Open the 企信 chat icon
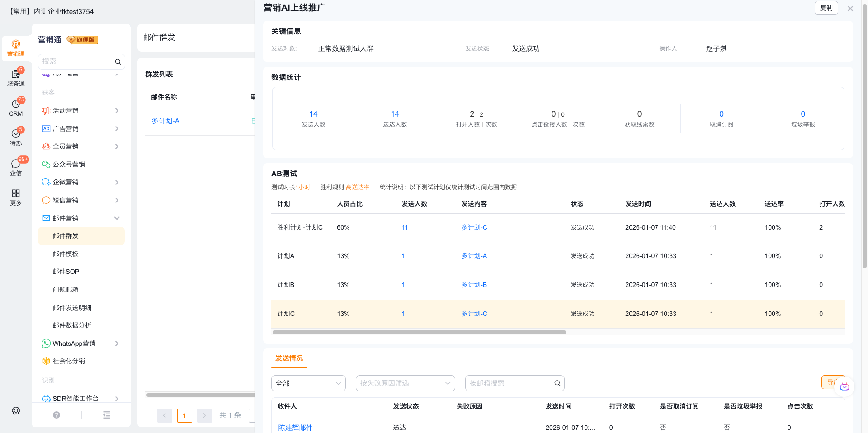Viewport: 868px width, 433px height. click(x=16, y=167)
